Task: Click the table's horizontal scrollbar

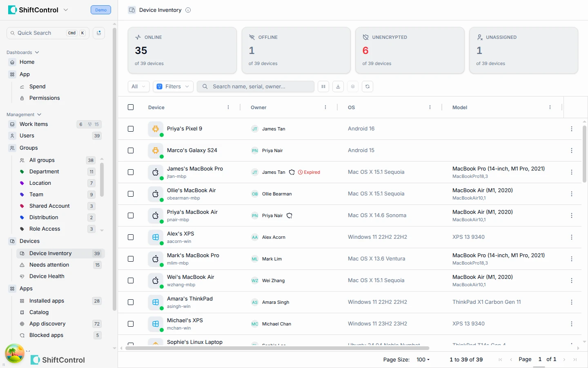Action: (x=277, y=348)
